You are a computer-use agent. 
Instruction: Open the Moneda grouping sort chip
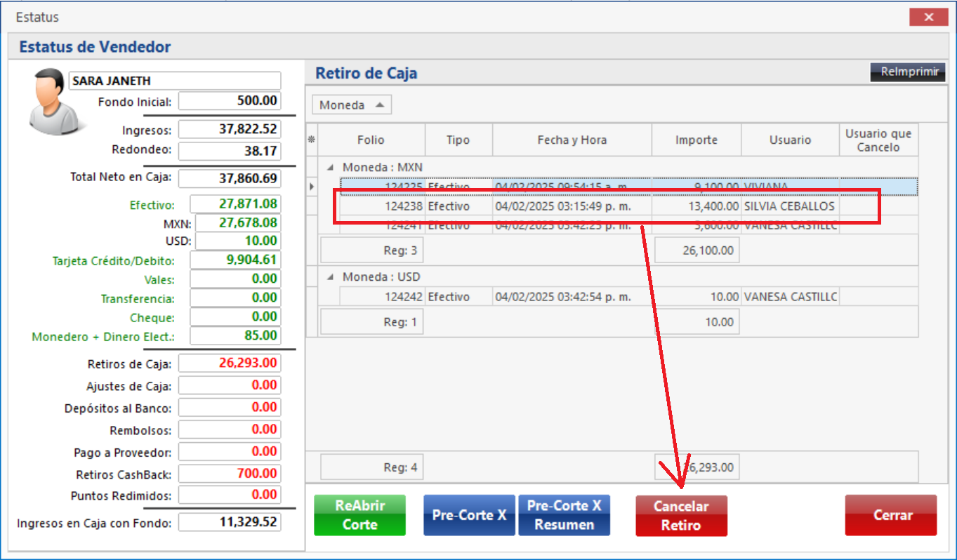tap(351, 105)
